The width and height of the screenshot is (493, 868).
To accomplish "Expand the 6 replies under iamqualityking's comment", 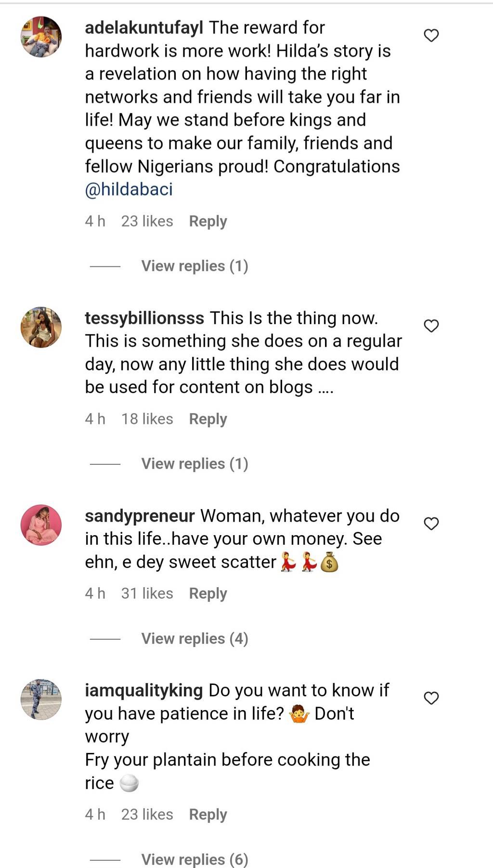I will click(x=194, y=860).
